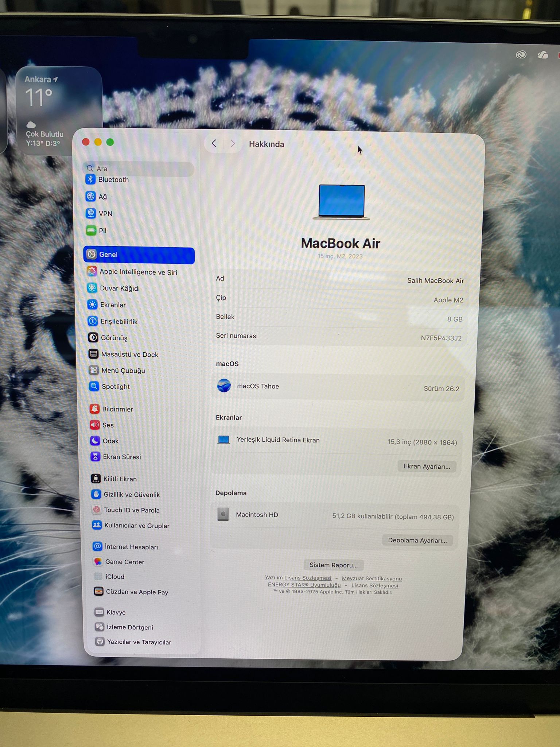Open the Gizlilik ve Güvenlik hand icon
560x747 pixels.
point(96,494)
